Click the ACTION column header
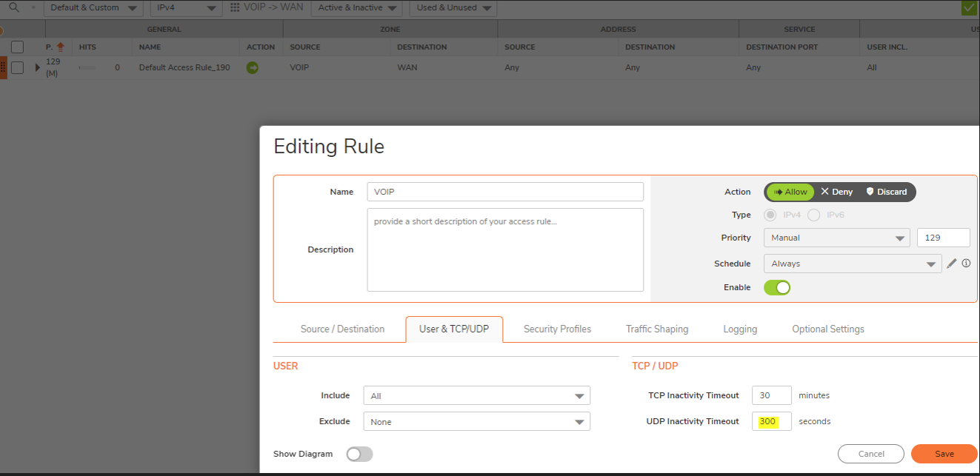 pyautogui.click(x=261, y=47)
